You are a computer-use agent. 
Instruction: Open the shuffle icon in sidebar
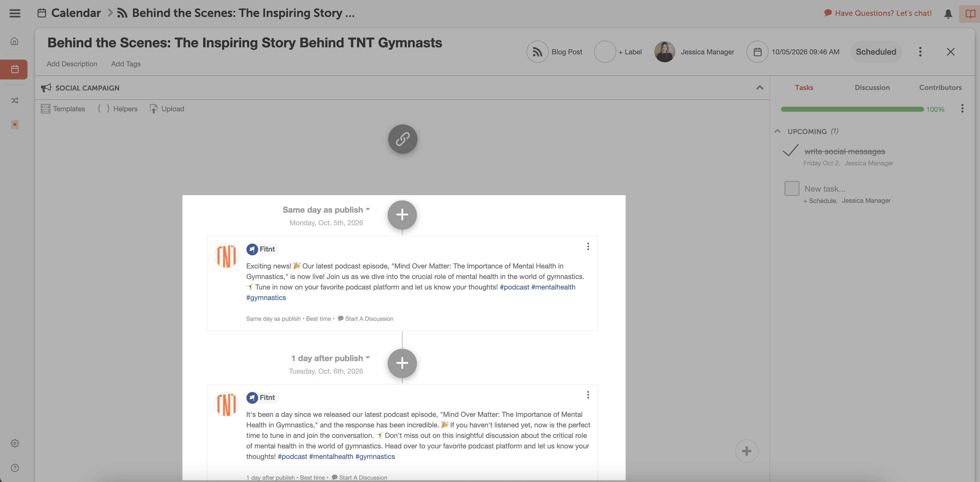pos(14,100)
